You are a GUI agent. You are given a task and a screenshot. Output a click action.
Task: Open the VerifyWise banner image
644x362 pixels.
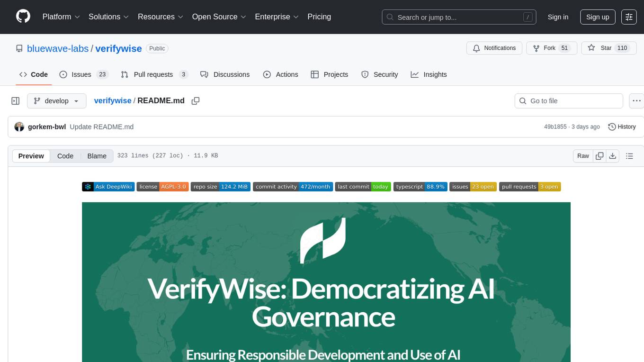pos(326,282)
